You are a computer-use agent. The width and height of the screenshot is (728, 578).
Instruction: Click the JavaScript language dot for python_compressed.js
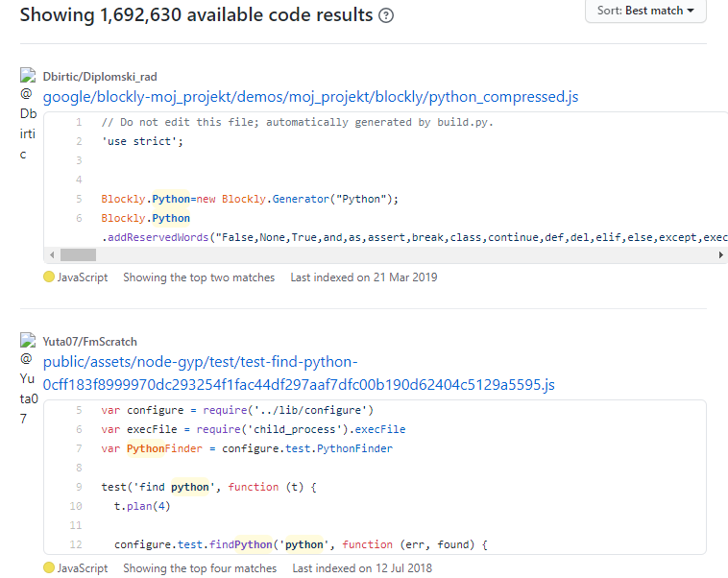click(x=49, y=277)
